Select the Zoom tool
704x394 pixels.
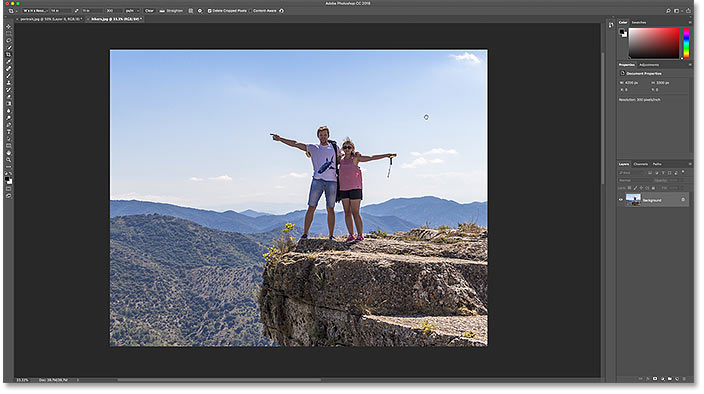pos(9,160)
